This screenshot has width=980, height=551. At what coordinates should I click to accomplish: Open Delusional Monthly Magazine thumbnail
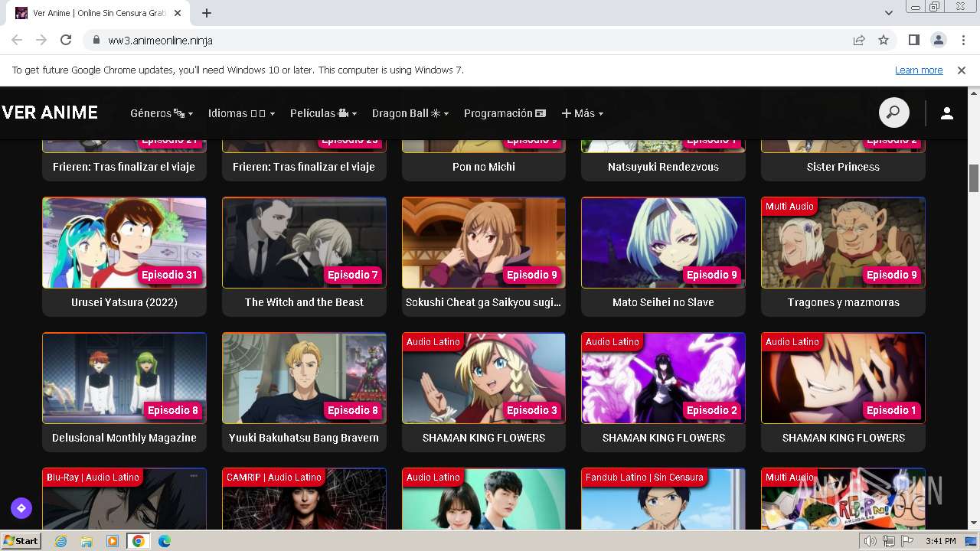pos(124,378)
